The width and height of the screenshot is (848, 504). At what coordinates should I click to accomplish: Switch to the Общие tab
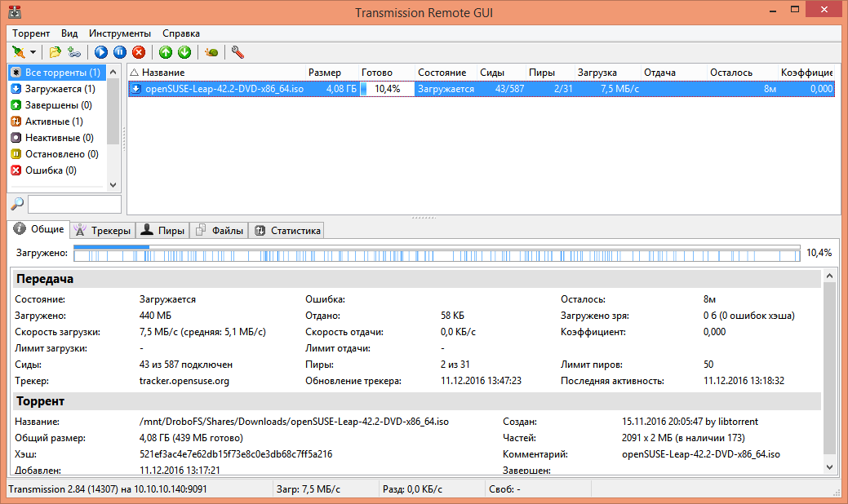[x=39, y=229]
